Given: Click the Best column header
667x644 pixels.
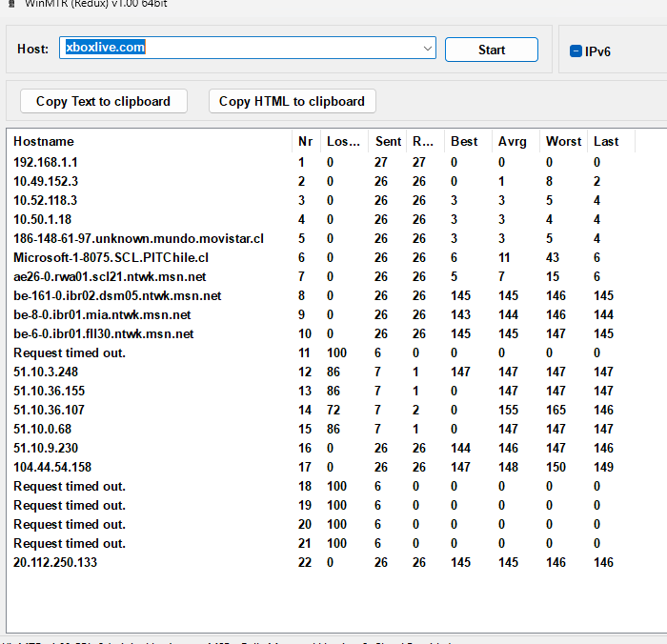Looking at the screenshot, I should (x=465, y=141).
